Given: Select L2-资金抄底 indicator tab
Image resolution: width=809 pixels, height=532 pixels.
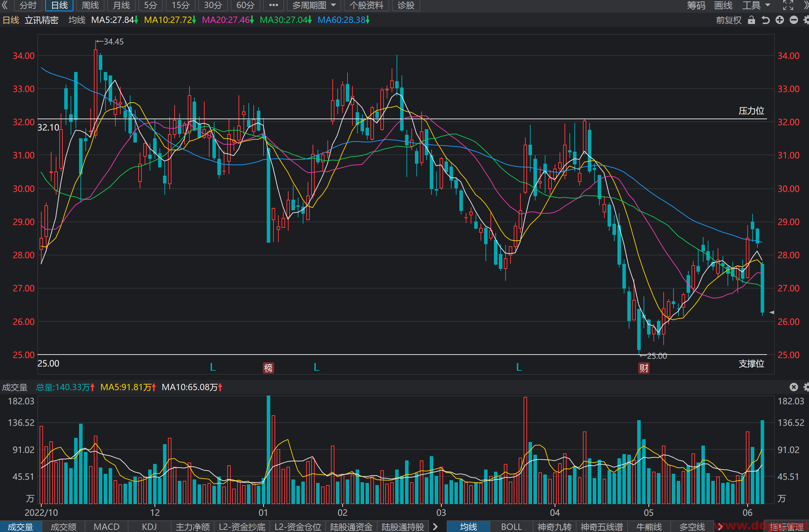Looking at the screenshot, I should (x=242, y=527).
